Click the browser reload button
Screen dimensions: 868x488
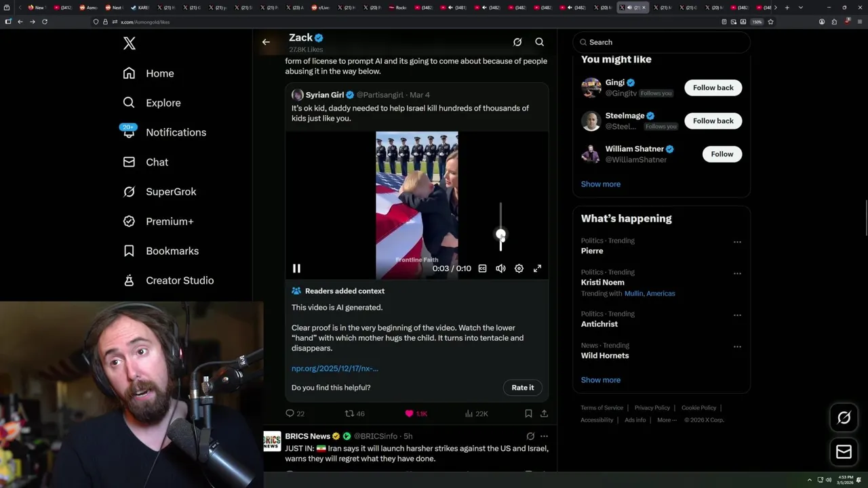pos(45,22)
